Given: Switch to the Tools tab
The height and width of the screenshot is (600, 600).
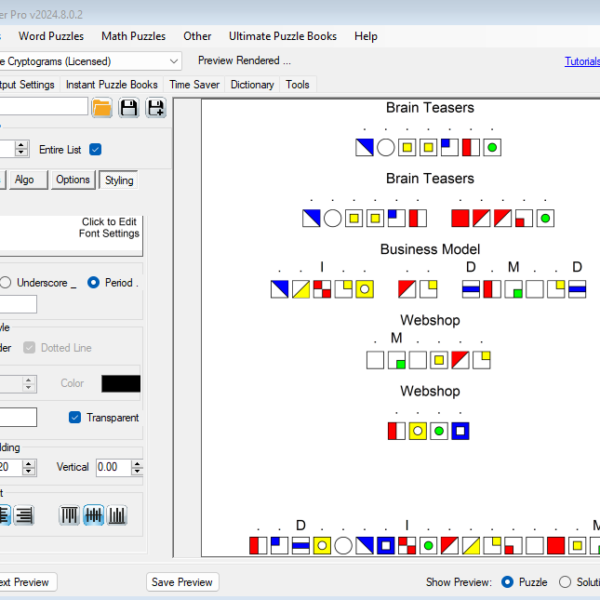Looking at the screenshot, I should 297,85.
